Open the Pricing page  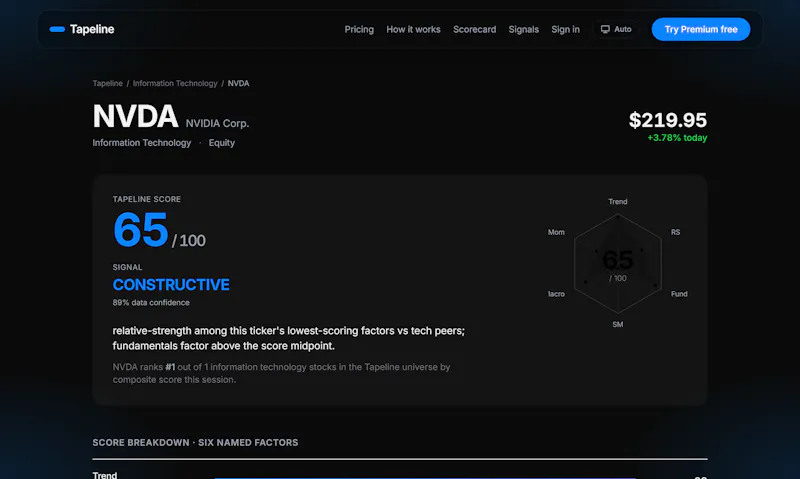(x=359, y=30)
